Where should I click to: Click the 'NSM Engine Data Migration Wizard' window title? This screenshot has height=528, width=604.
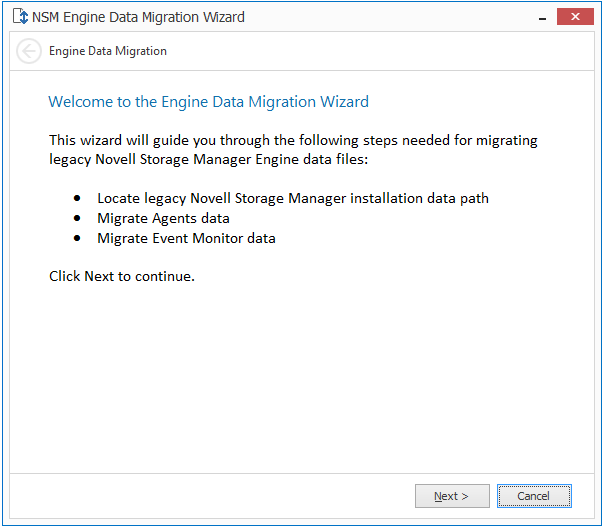pyautogui.click(x=138, y=17)
